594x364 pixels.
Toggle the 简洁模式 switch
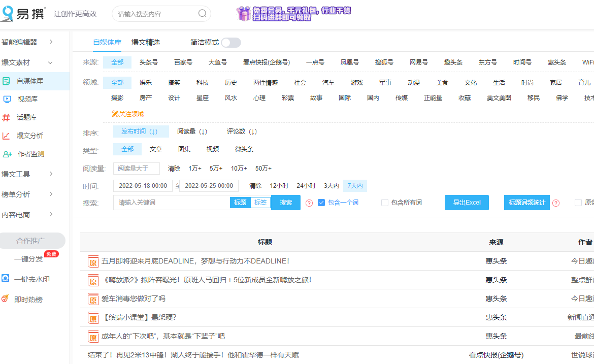click(x=231, y=43)
